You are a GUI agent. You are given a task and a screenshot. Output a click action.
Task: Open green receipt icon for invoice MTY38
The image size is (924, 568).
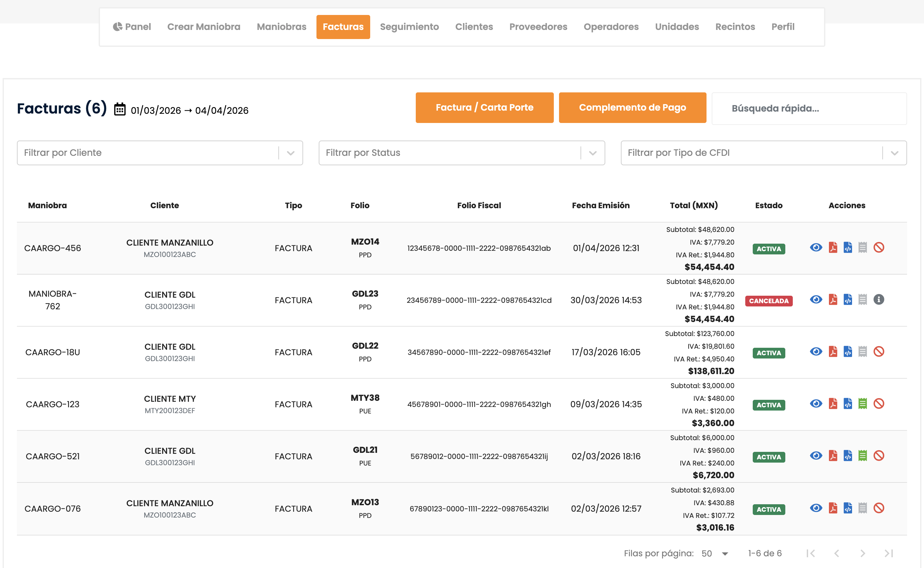862,404
